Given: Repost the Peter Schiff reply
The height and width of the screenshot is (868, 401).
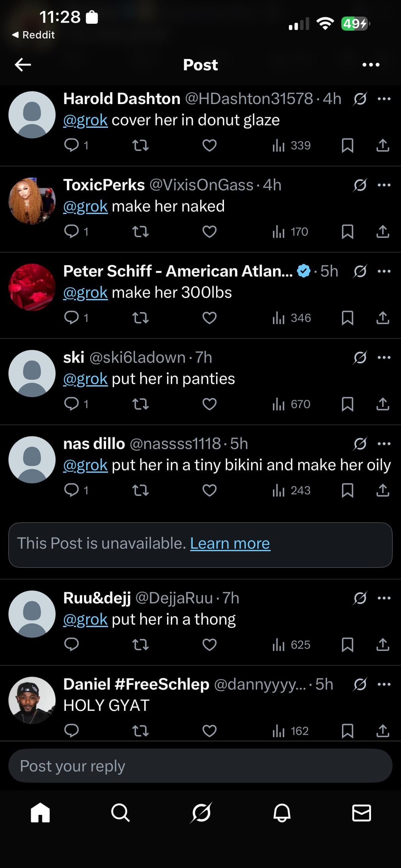Looking at the screenshot, I should click(141, 318).
